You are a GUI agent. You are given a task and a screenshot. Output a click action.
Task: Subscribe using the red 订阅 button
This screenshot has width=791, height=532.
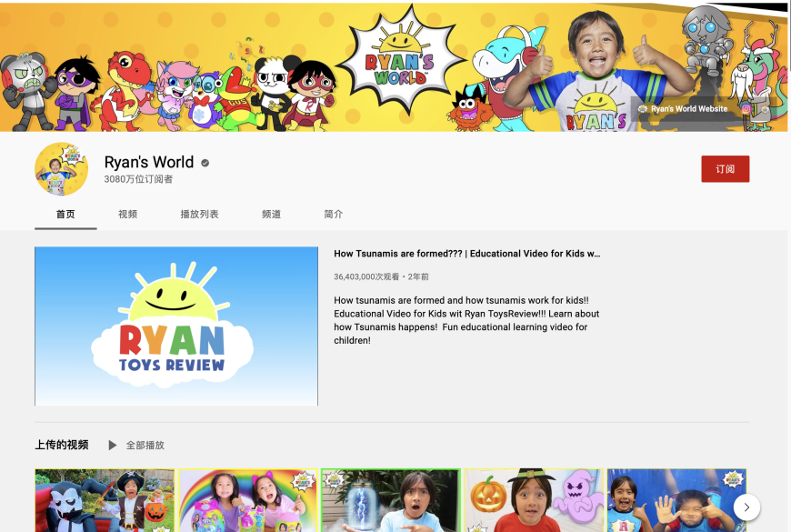[725, 169]
